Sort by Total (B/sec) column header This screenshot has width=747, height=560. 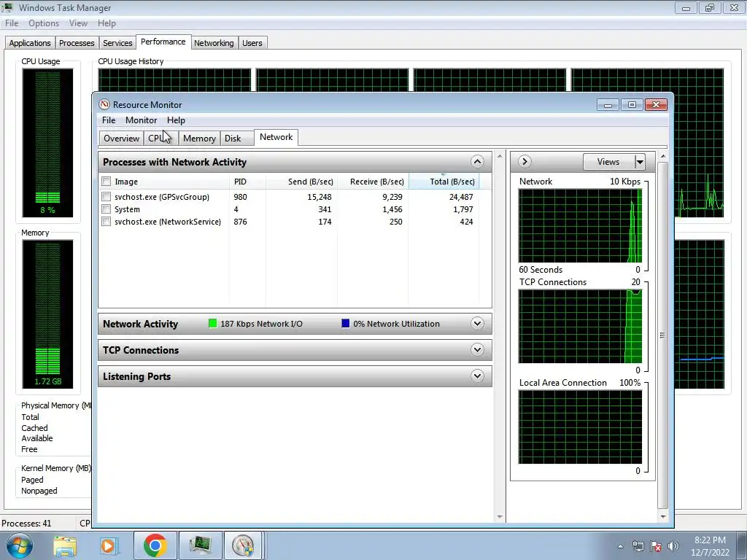[x=444, y=182]
